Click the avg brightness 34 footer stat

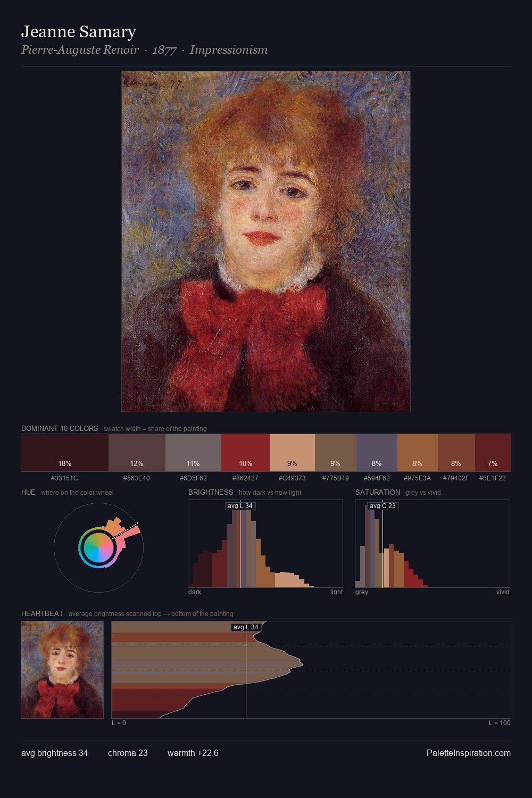point(55,753)
